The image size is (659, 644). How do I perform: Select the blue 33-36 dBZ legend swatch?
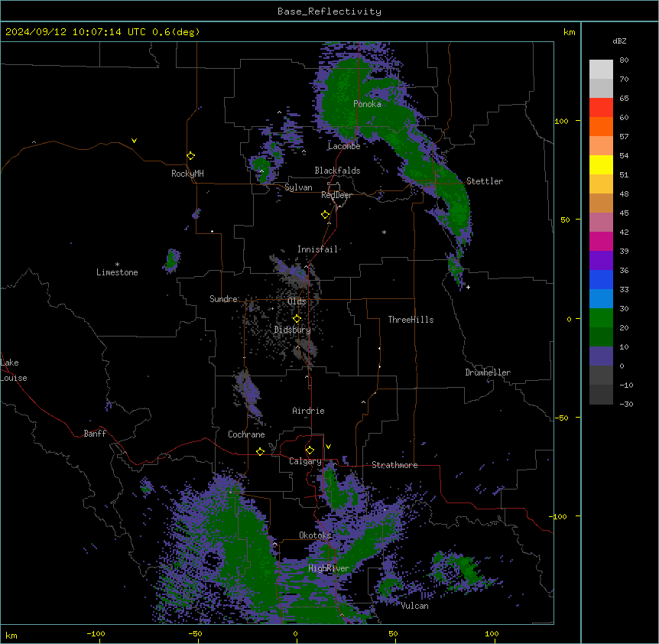(x=601, y=279)
